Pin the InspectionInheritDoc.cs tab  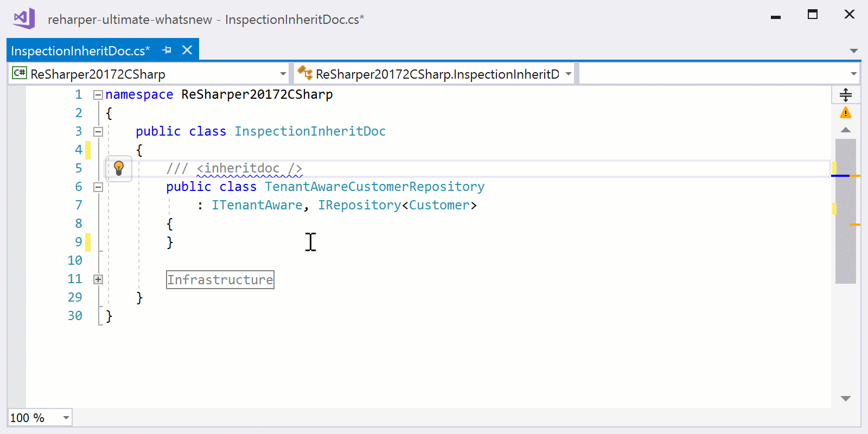click(x=167, y=50)
